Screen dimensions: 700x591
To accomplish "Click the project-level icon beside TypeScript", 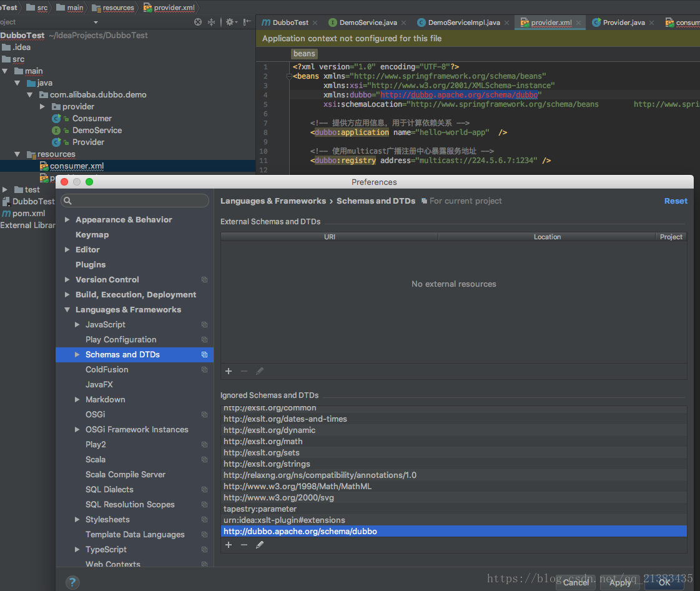I will [204, 550].
